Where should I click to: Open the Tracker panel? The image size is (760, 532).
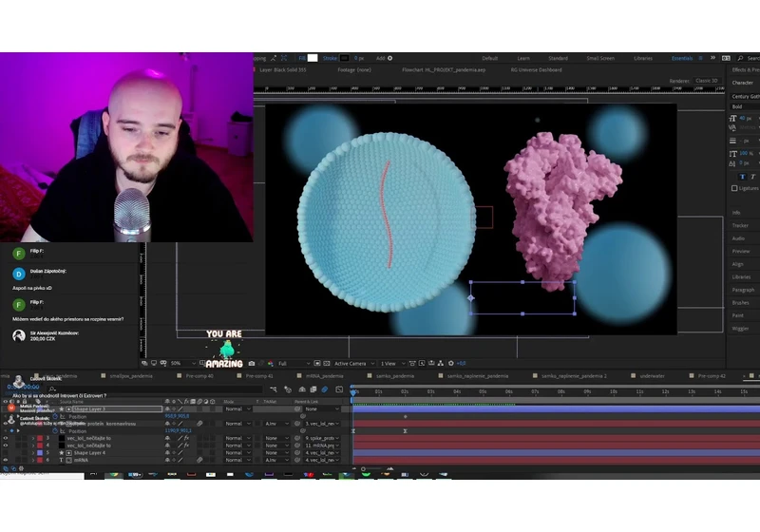click(740, 225)
